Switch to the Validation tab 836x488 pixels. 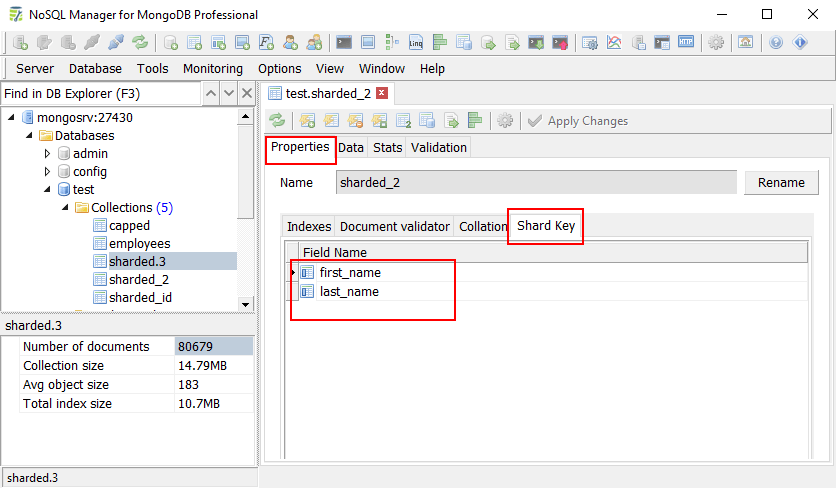coord(439,148)
